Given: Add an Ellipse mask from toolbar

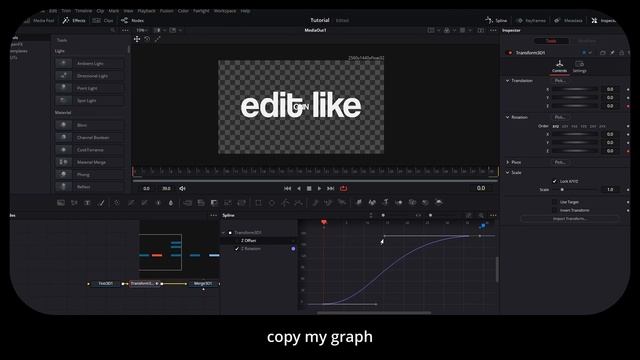Looking at the screenshot, I should point(272,202).
